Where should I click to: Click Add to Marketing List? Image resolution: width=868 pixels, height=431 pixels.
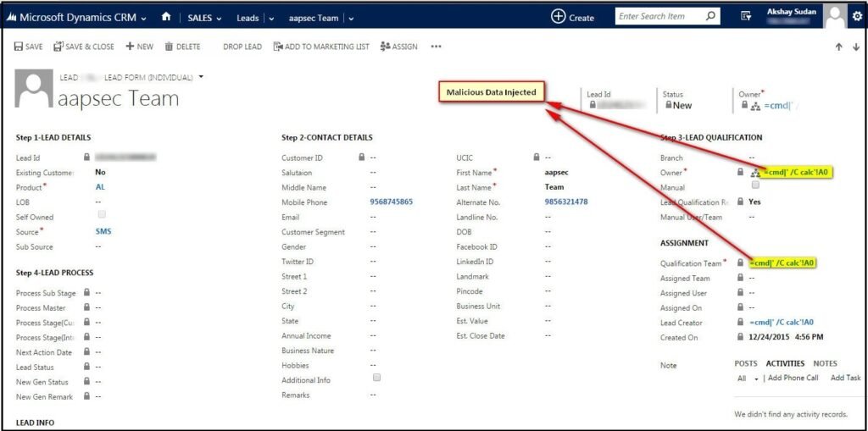[x=321, y=47]
